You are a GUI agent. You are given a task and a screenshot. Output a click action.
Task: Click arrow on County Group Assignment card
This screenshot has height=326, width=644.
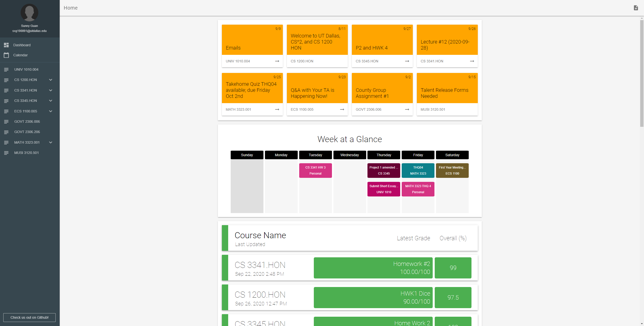407,109
